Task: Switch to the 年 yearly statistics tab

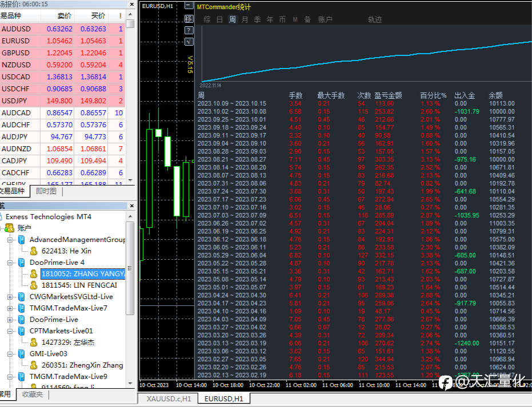Action: [270, 19]
